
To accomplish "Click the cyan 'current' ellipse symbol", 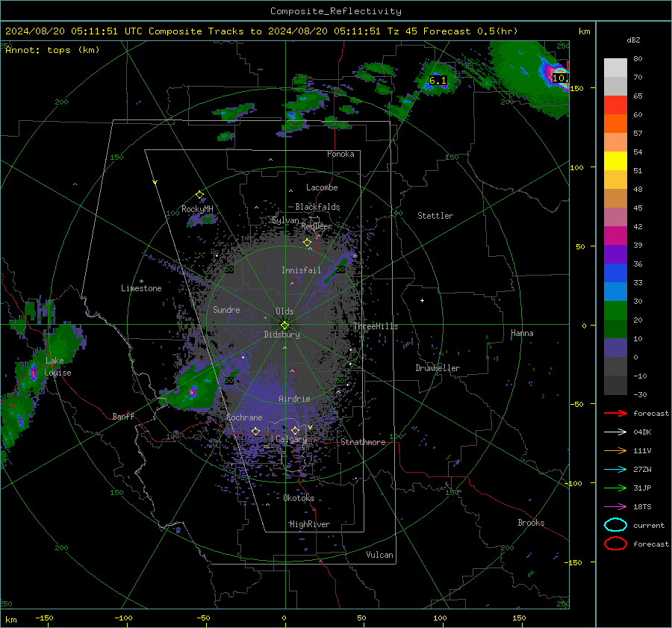I will (x=615, y=525).
